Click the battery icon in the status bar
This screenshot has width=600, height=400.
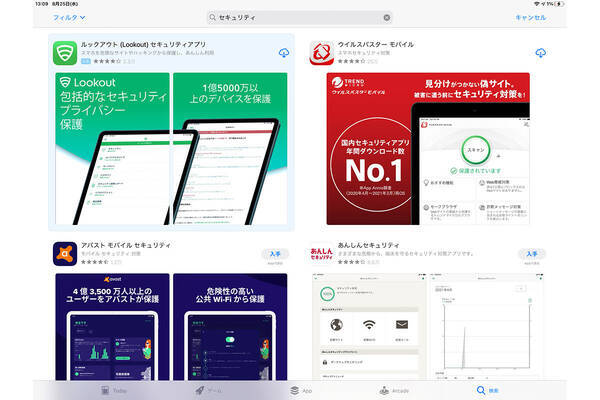[559, 4]
